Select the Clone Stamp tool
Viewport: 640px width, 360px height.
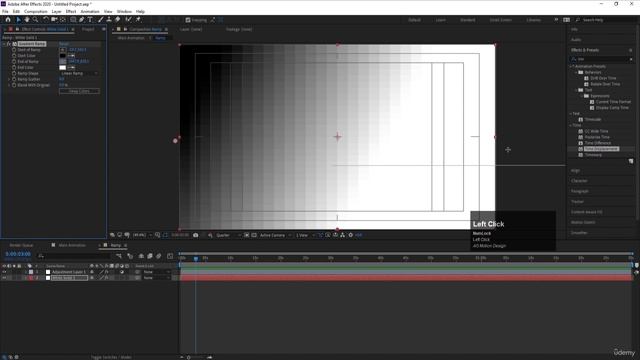pyautogui.click(x=109, y=20)
